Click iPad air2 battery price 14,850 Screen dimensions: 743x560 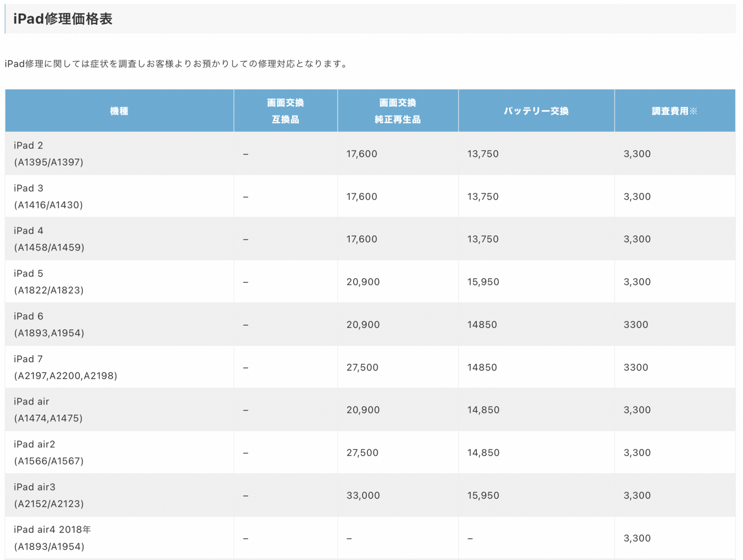click(483, 453)
